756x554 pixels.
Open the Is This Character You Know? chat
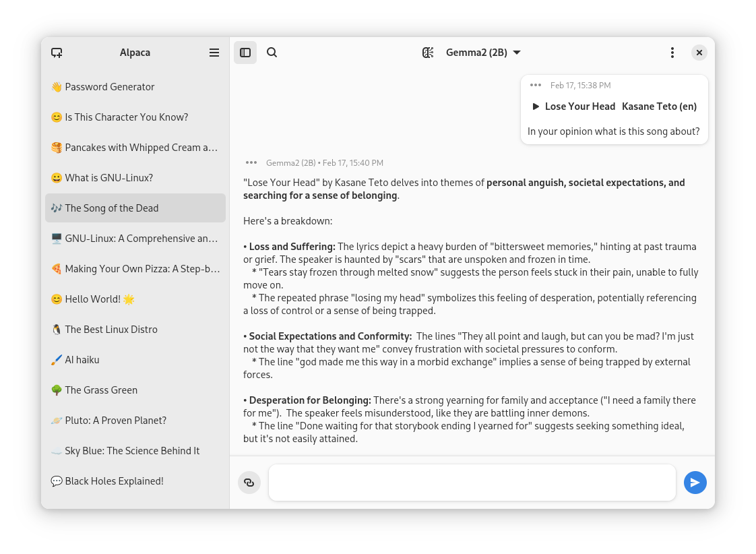(x=135, y=117)
